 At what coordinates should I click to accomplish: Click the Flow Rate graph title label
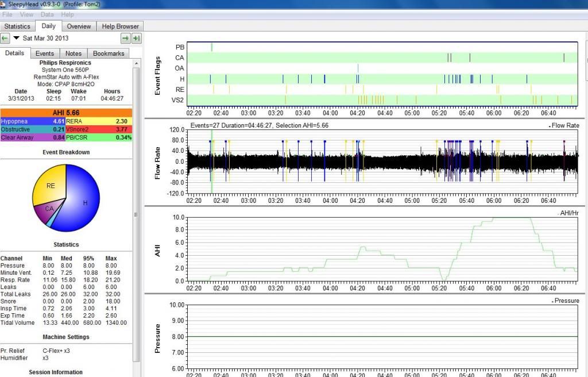pos(566,125)
